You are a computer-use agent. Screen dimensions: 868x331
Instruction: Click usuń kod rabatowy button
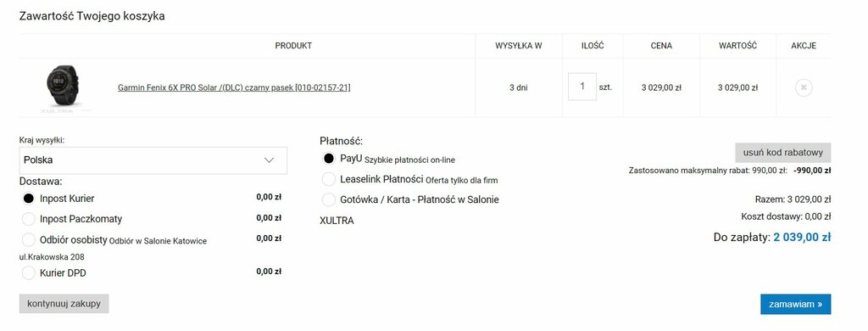pyautogui.click(x=782, y=153)
